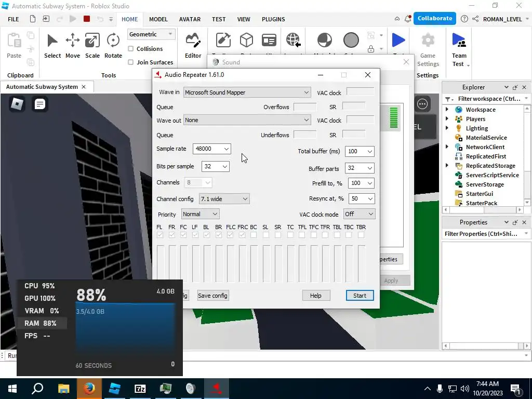532x399 pixels.
Task: Open the taskbar volume icon
Action: click(465, 389)
